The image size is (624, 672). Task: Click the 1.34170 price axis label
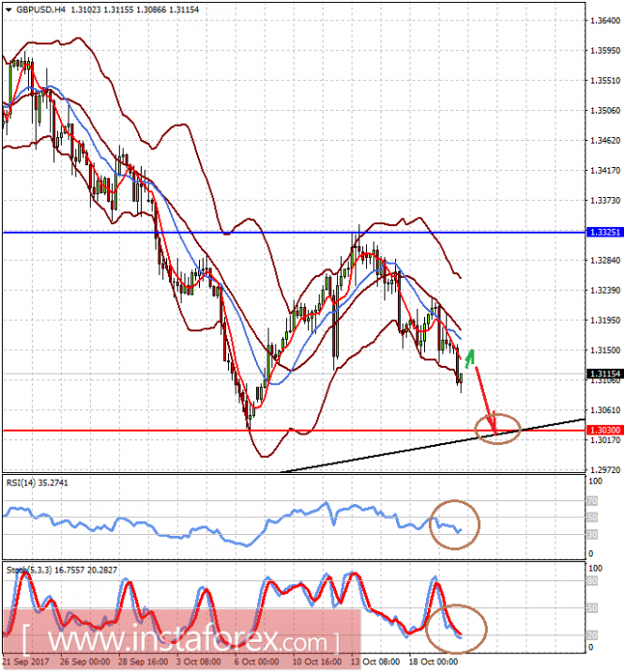click(x=604, y=171)
